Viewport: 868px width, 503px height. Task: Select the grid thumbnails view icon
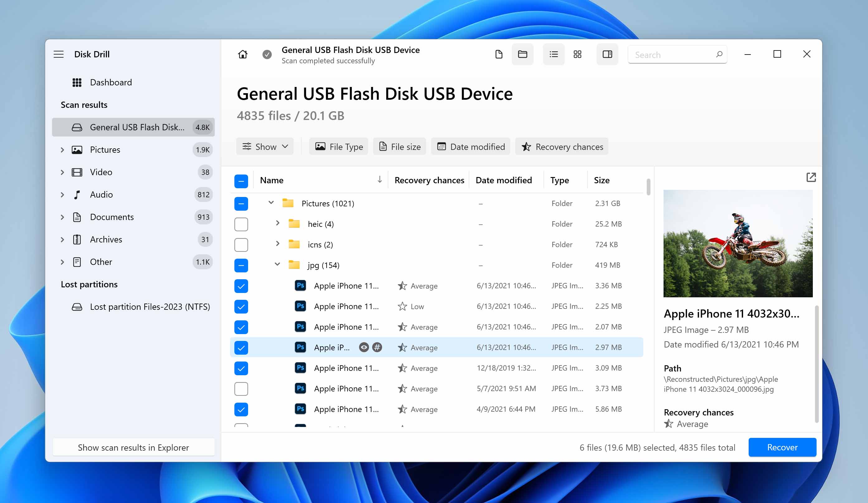pos(577,54)
